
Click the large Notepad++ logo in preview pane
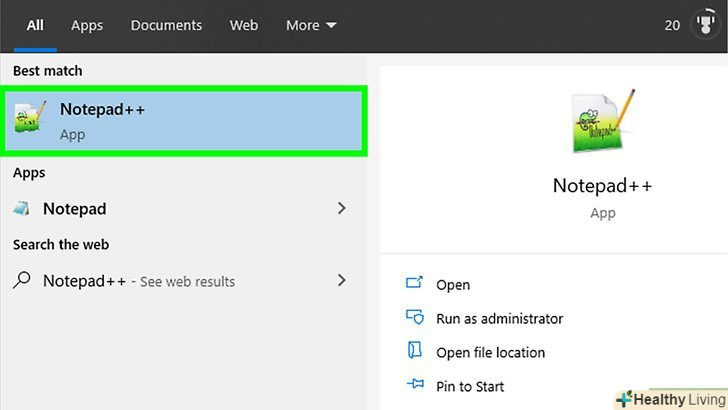[603, 123]
